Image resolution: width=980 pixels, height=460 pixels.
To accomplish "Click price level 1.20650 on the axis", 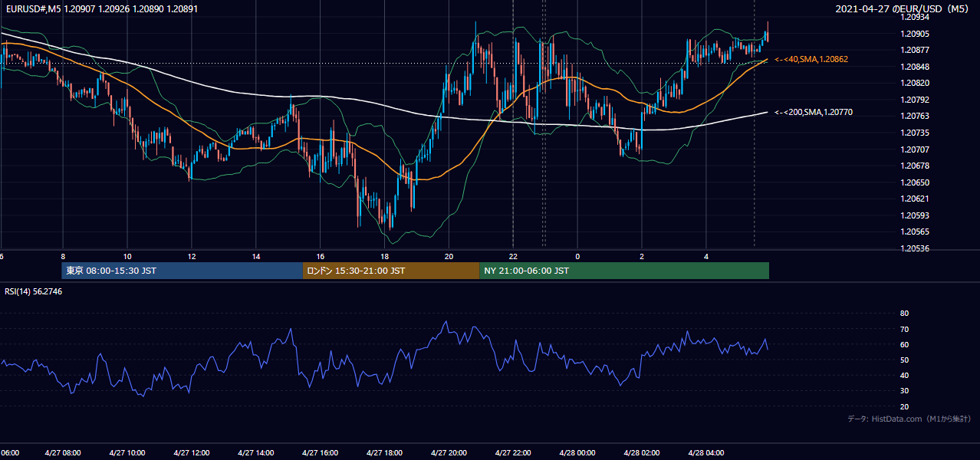I will click(x=914, y=182).
